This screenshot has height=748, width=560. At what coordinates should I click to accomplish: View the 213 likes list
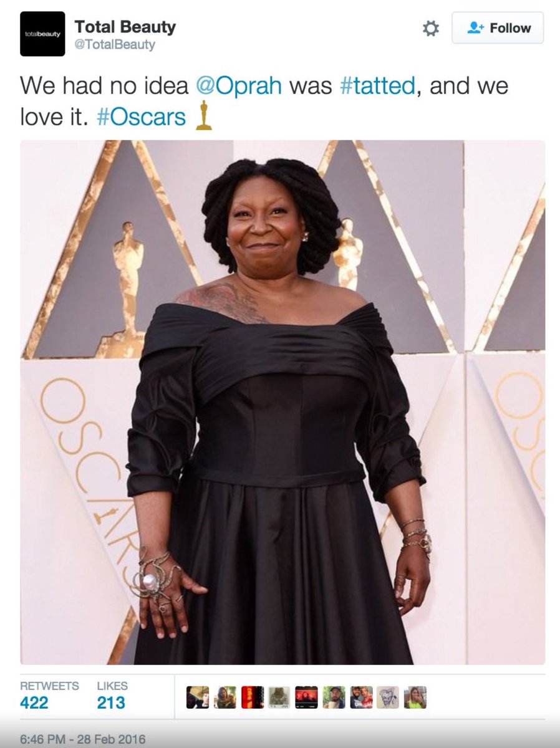(112, 694)
